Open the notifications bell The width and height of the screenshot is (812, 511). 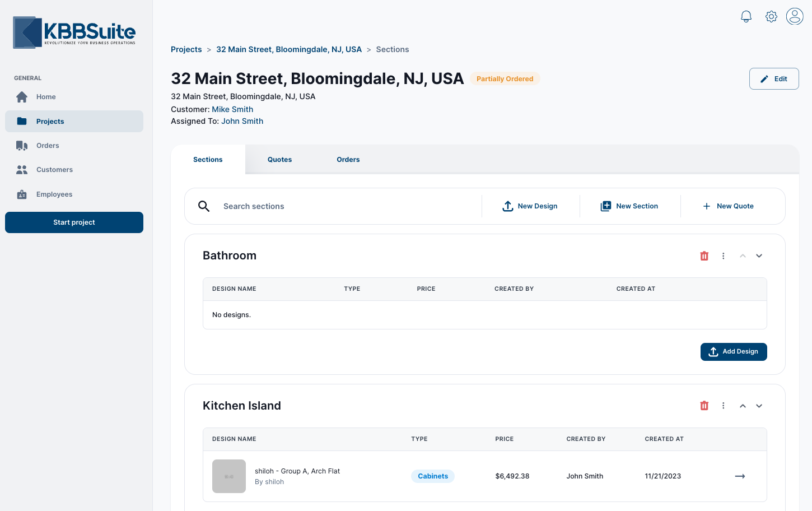click(x=746, y=17)
